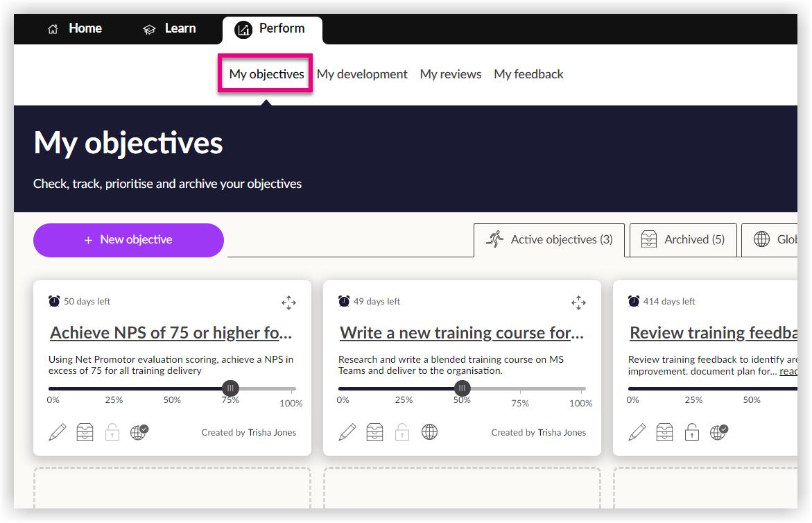This screenshot has height=523, width=812.
Task: Open the Achieve NPS of 75 title link
Action: click(171, 333)
